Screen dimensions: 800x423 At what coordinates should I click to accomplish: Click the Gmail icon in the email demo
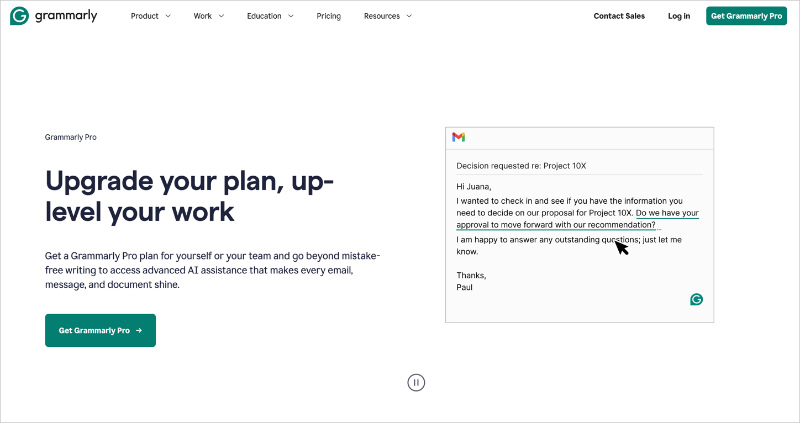tap(458, 137)
